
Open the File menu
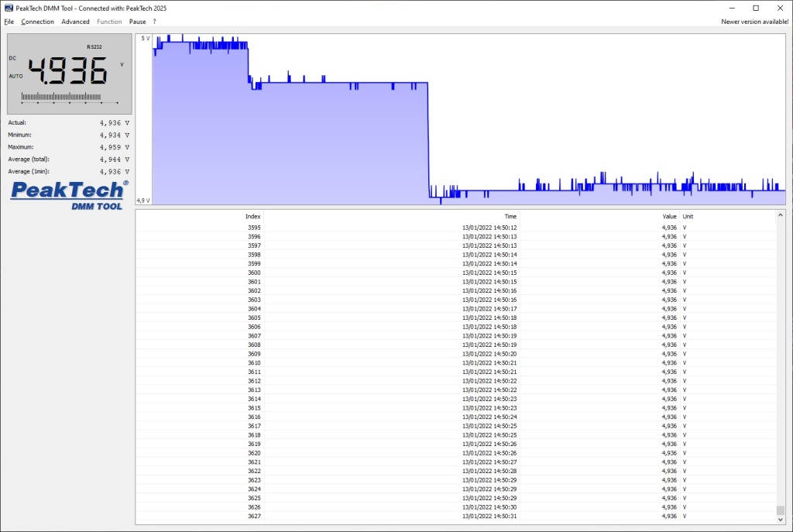coord(9,22)
